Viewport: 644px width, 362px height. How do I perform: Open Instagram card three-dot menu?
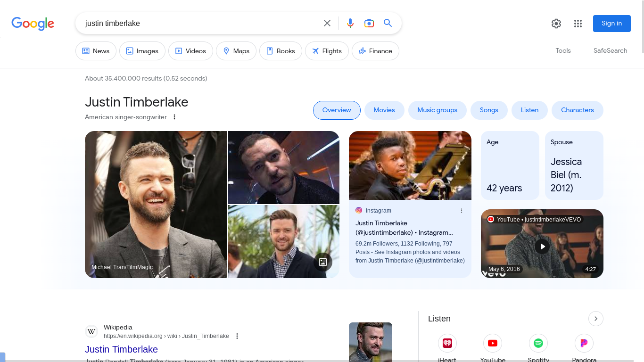[462, 211]
